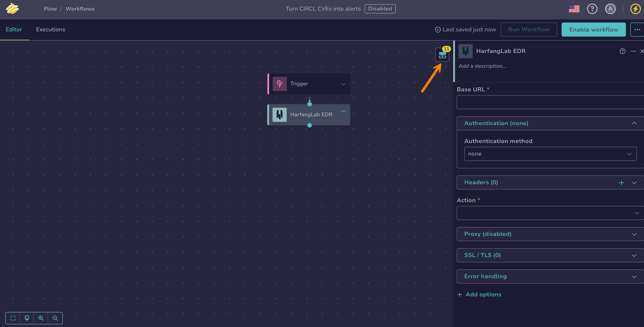Viewport: 644px width, 327px height.
Task: Select the HarfangLab EDR node label on canvas
Action: point(311,115)
